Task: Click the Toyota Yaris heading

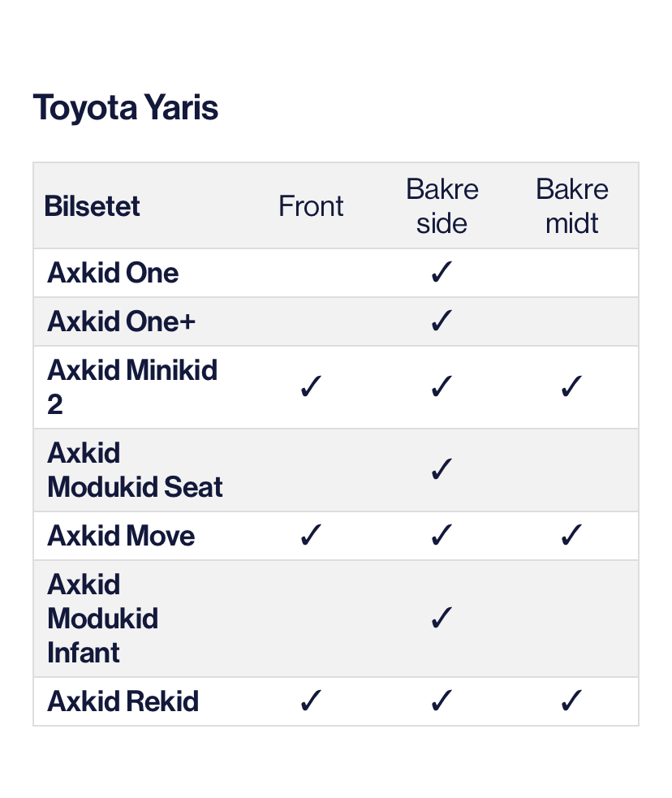Action: [x=126, y=108]
